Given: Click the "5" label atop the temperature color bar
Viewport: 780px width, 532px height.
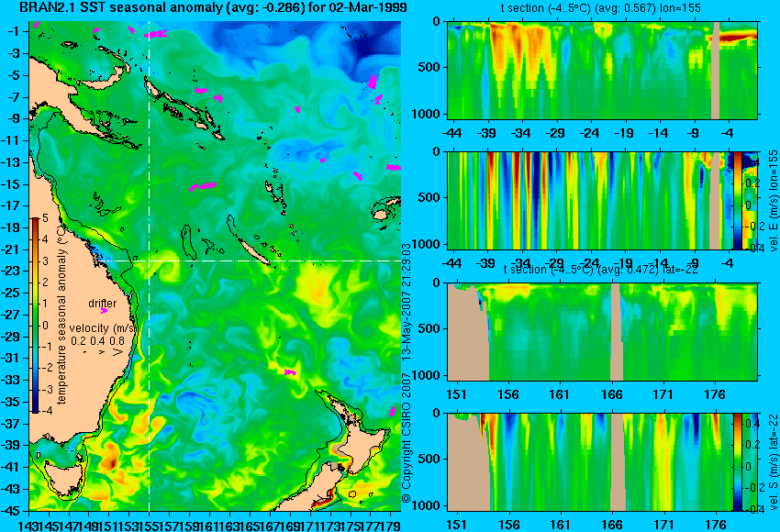Looking at the screenshot, I should [45, 218].
